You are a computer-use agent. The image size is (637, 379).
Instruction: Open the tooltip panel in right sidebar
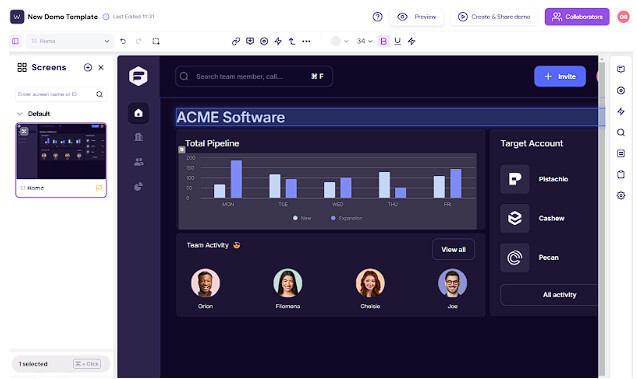click(621, 69)
